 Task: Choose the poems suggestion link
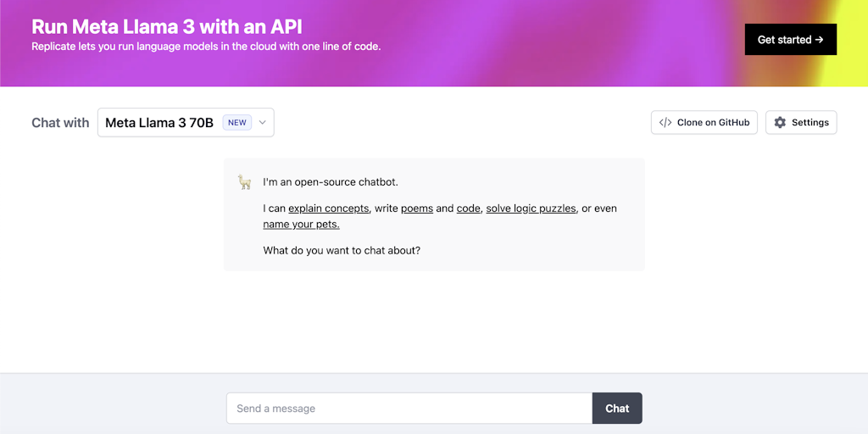pos(417,209)
